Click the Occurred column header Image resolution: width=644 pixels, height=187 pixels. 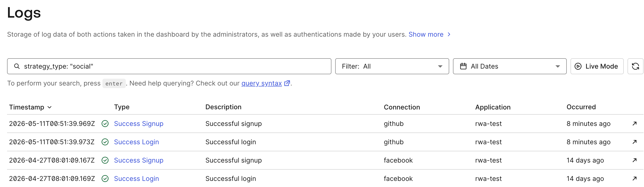coord(581,107)
